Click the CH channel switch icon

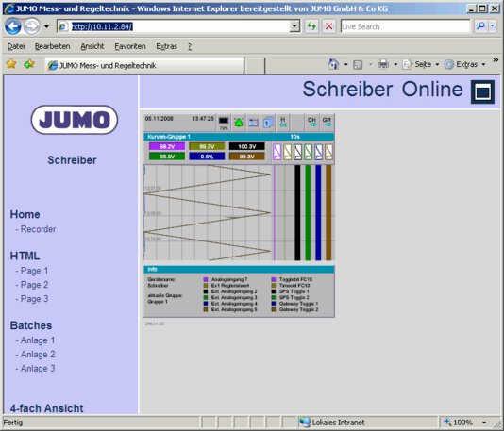click(311, 122)
